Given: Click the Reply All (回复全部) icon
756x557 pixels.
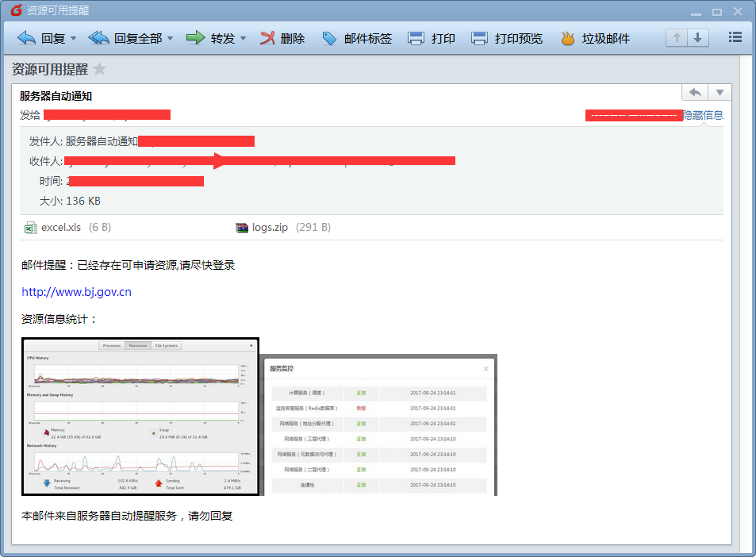Looking at the screenshot, I should [x=99, y=38].
